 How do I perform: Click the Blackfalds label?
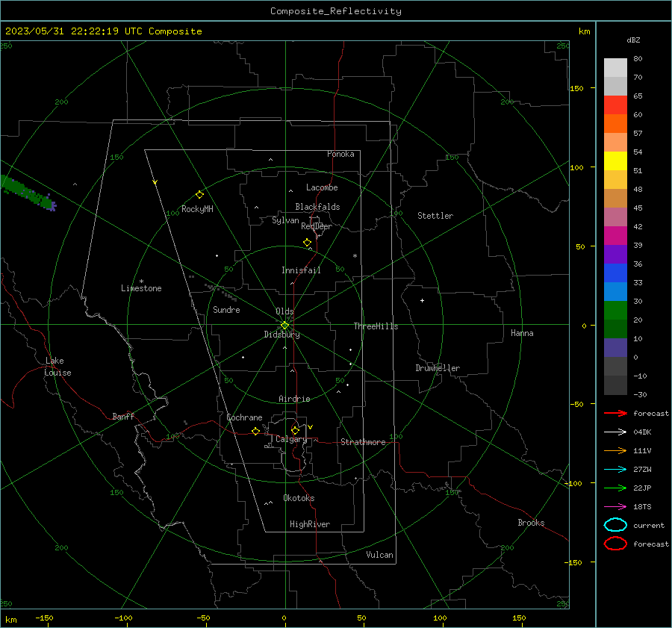tap(317, 207)
